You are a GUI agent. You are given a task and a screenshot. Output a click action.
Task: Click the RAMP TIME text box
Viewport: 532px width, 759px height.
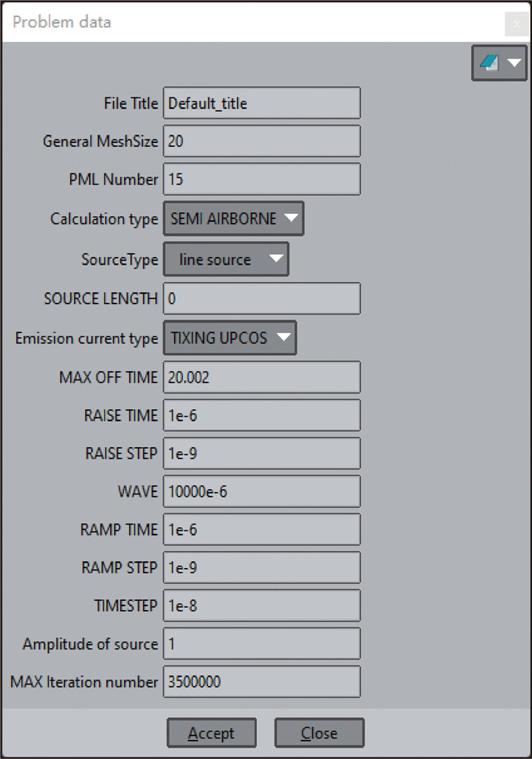click(261, 529)
